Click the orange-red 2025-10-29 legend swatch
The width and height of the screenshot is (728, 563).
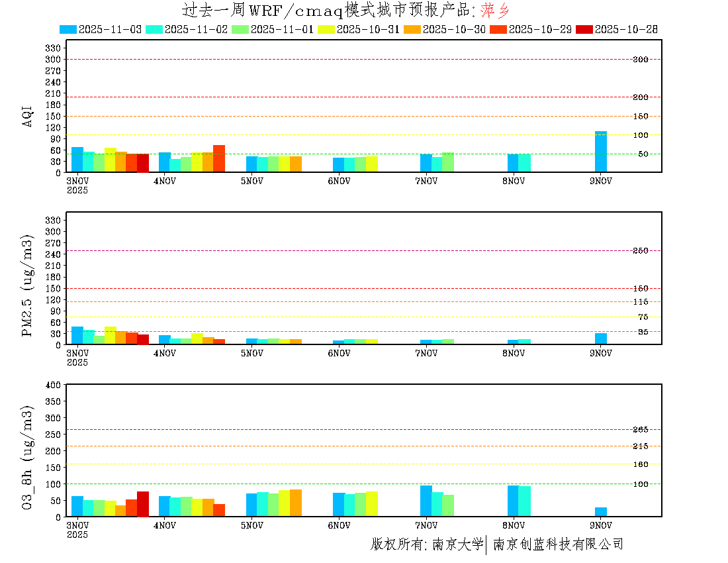(x=498, y=29)
